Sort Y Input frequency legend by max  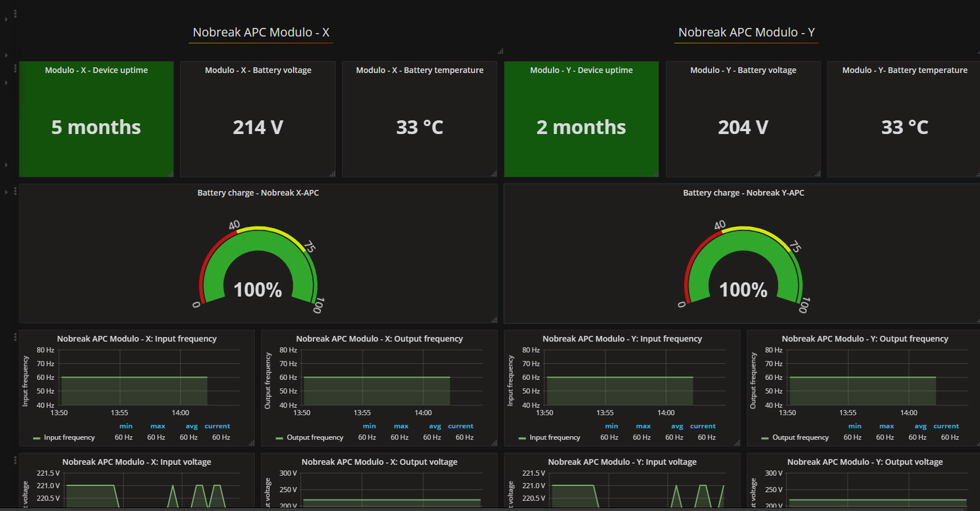[644, 426]
